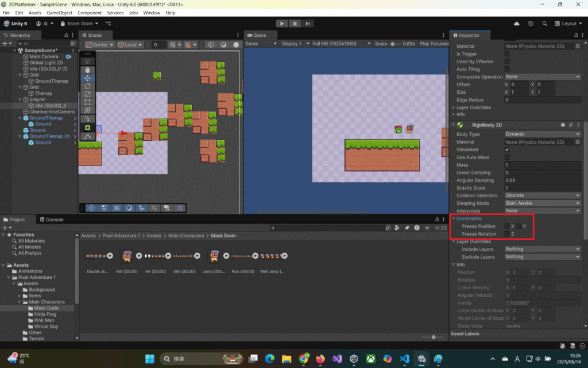Open the Component menu
Image resolution: width=588 pixels, height=368 pixels.
(x=90, y=13)
